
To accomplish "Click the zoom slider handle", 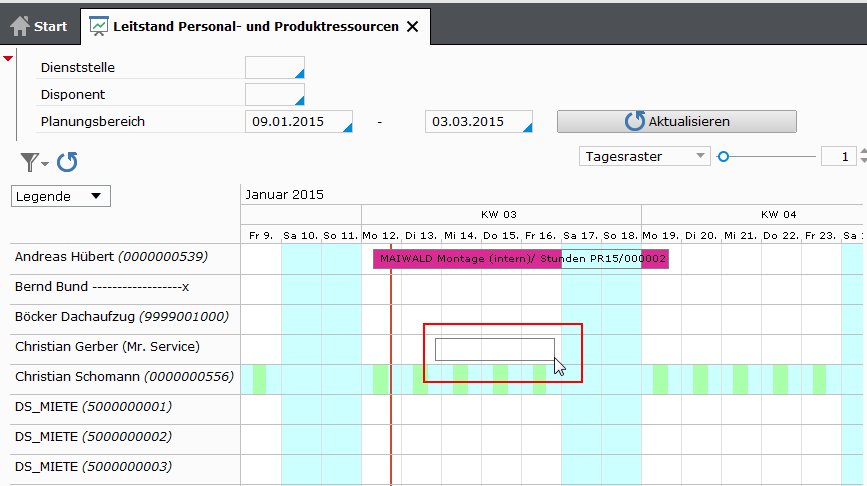I will 724,156.
